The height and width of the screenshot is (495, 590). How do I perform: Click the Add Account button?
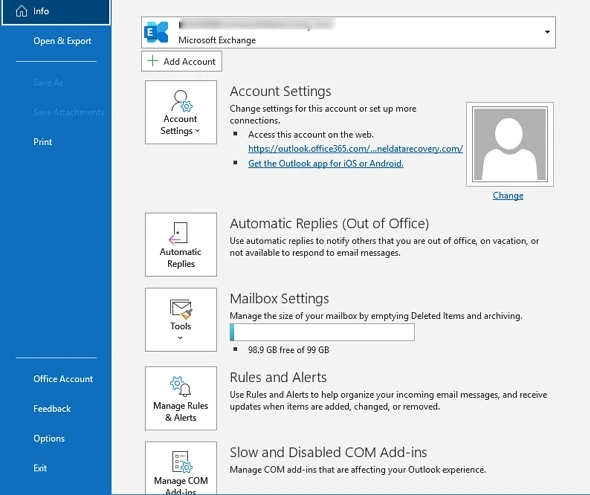coord(181,61)
